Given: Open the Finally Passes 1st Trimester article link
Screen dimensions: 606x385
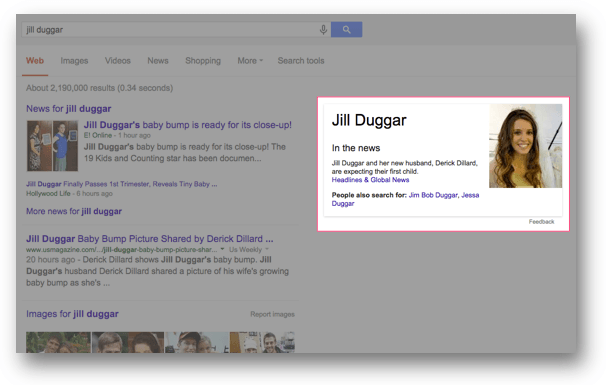Looking at the screenshot, I should pos(121,184).
